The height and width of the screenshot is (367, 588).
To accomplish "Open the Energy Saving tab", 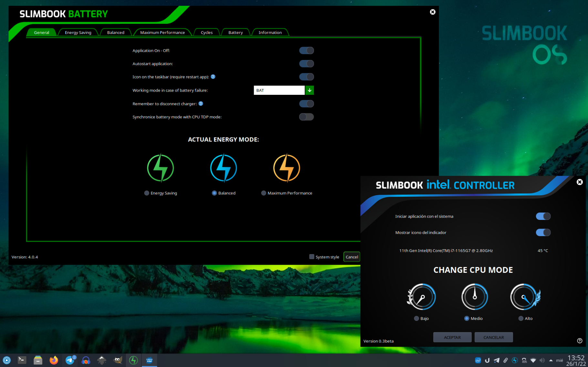I will click(x=78, y=32).
